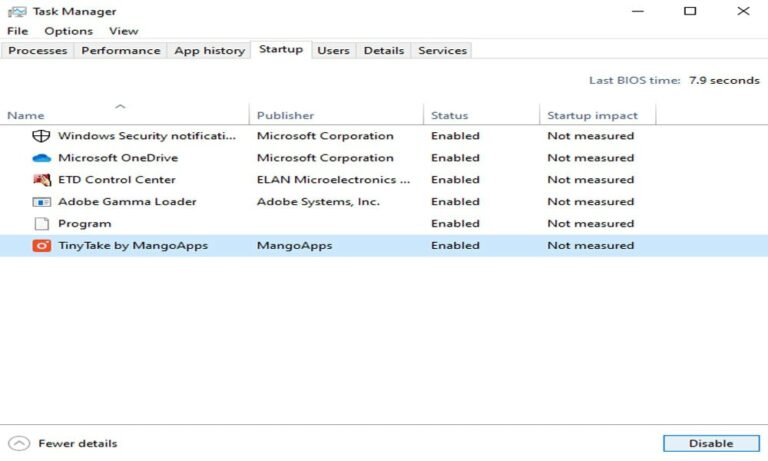Click the TinyTake by MangoApps icon
The height and width of the screenshot is (461, 768).
[x=41, y=246]
